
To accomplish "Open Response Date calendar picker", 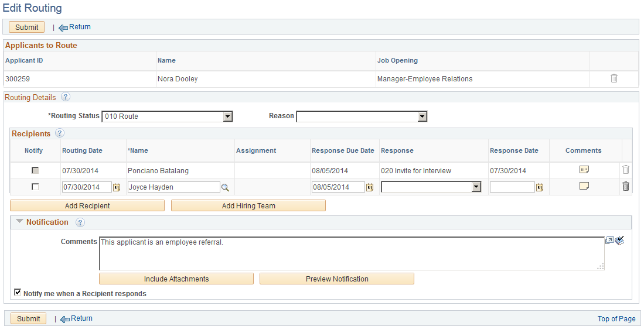I will coord(540,187).
